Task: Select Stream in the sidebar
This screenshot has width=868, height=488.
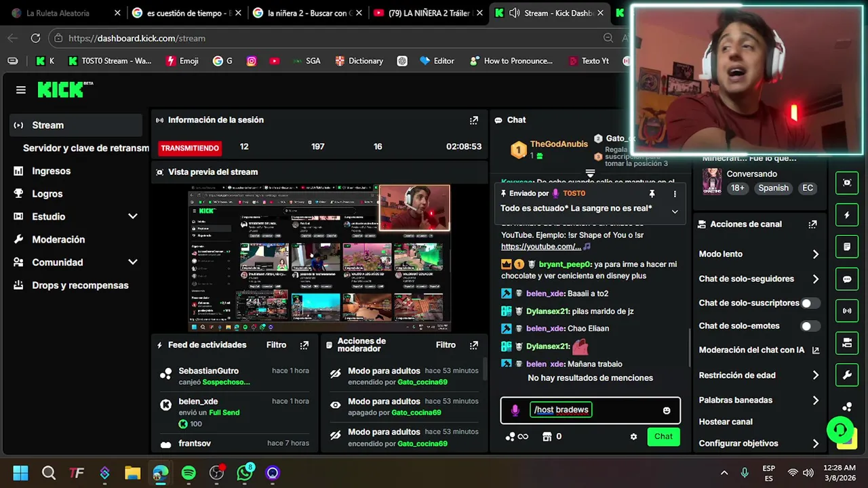Action: point(76,125)
